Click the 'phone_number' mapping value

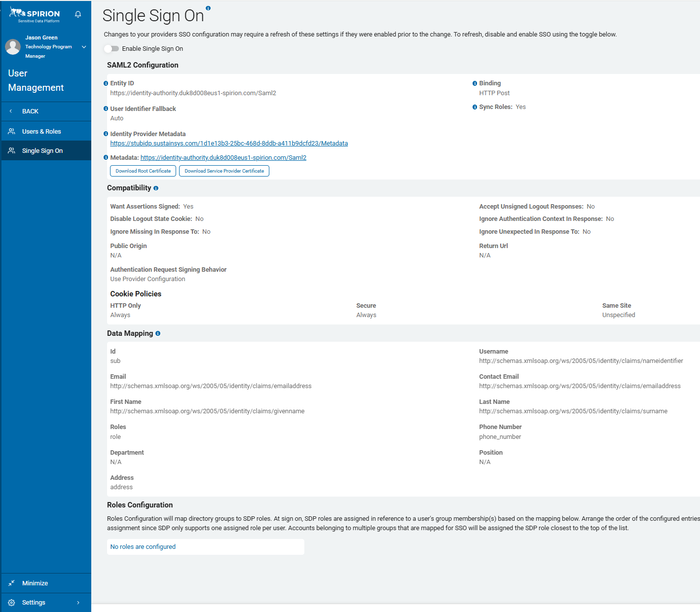[x=500, y=437]
